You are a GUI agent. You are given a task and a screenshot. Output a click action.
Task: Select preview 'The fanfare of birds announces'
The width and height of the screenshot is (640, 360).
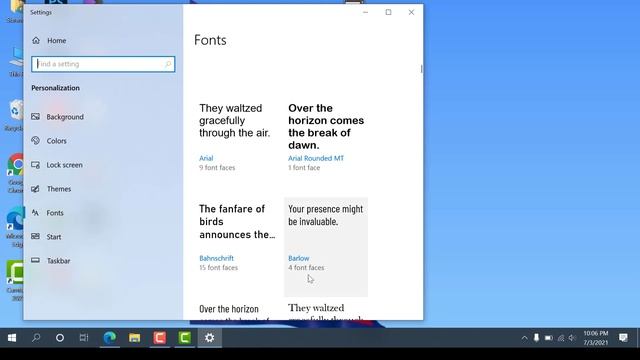(237, 222)
